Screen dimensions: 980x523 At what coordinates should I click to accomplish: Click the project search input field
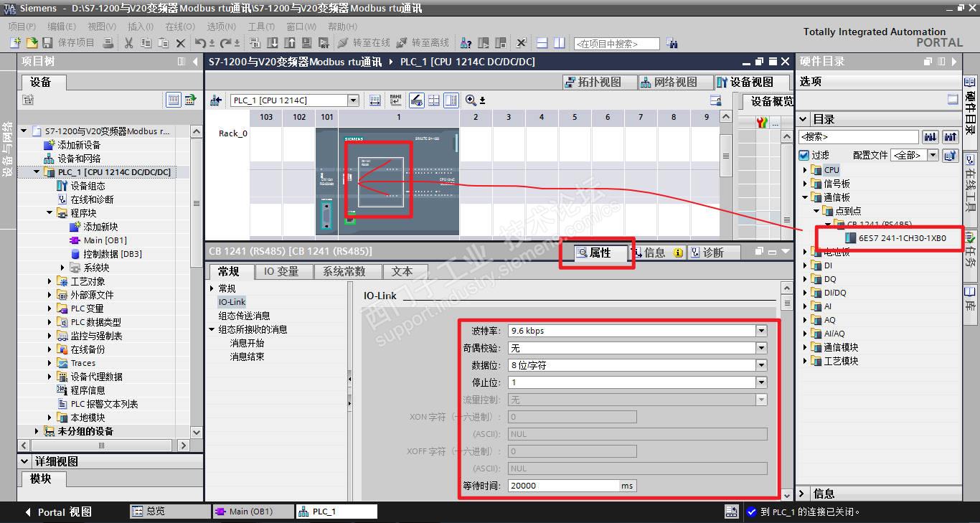click(x=617, y=44)
